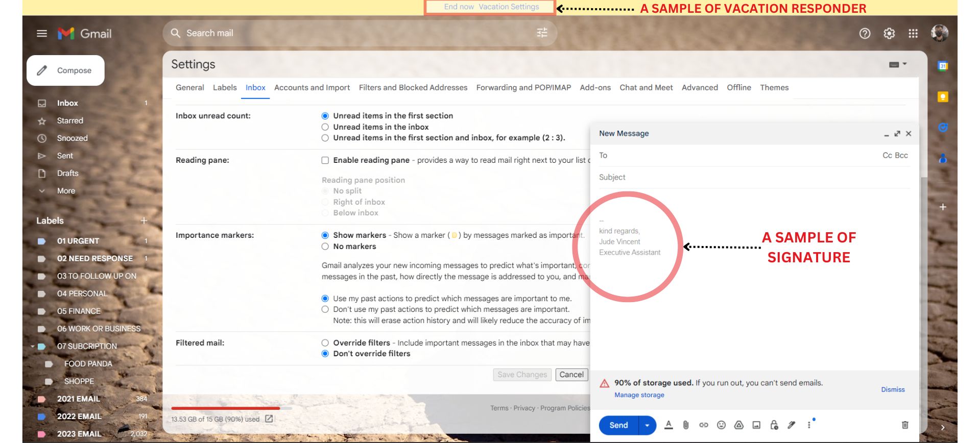Screen dimensions: 980x443
Task: Choose the Override filters option
Action: (325, 343)
